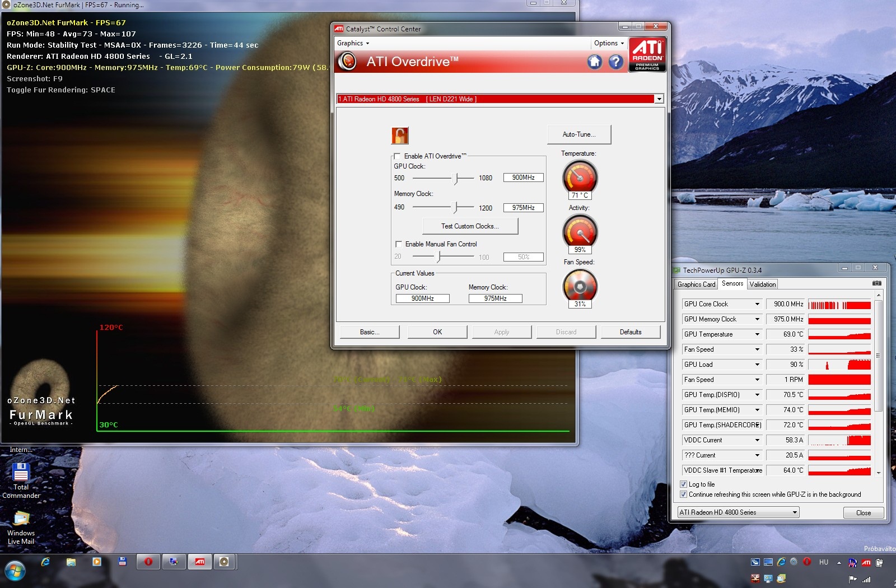This screenshot has height=588, width=896.
Task: Click GPU-Z camera screenshot icon
Action: click(877, 283)
